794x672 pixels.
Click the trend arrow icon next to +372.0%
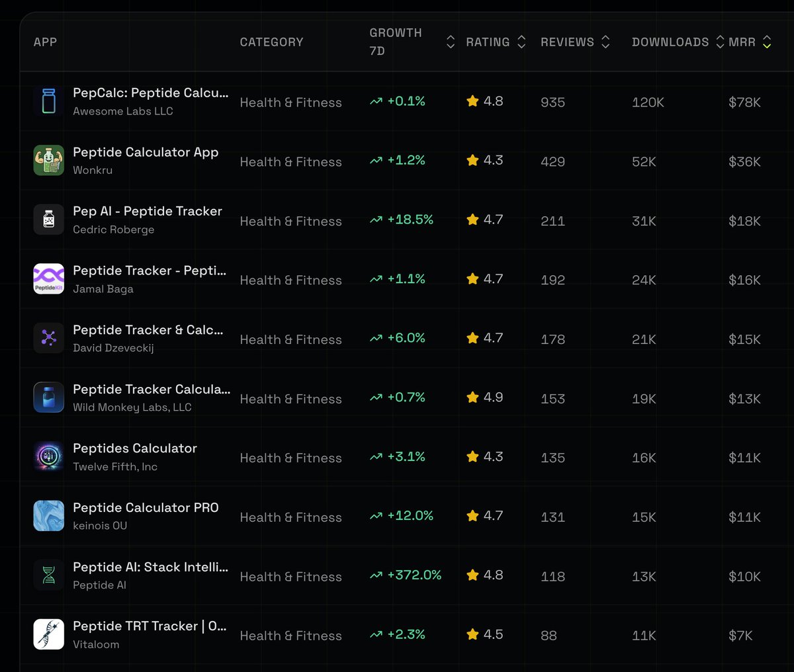(x=376, y=575)
